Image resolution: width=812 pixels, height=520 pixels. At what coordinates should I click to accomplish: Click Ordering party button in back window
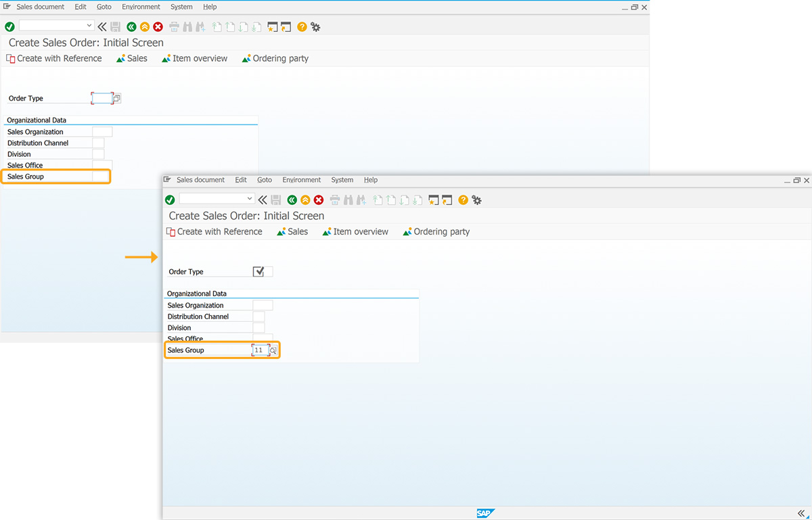pos(275,59)
